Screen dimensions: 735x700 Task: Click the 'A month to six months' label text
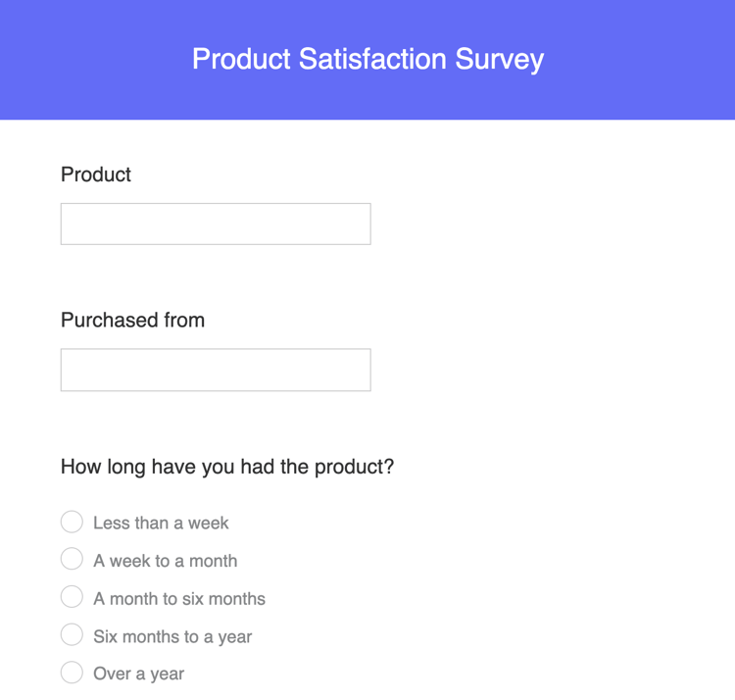179,598
